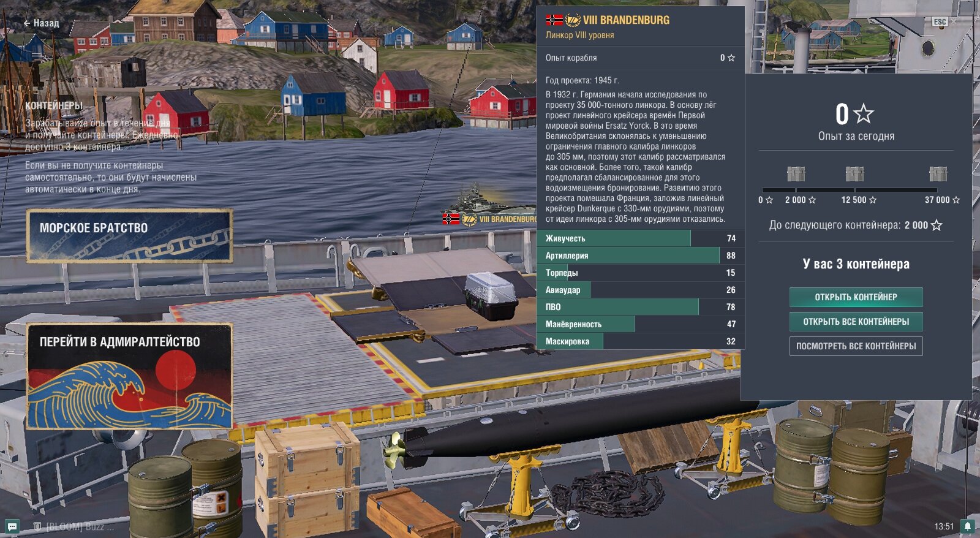
Task: Click the Манёвренность stat row
Action: point(641,324)
